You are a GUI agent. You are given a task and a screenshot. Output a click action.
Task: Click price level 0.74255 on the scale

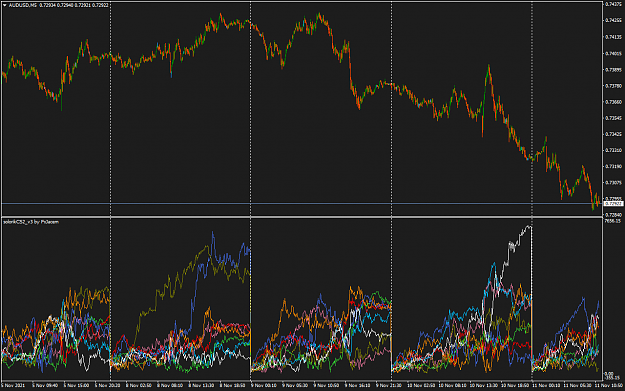click(614, 20)
